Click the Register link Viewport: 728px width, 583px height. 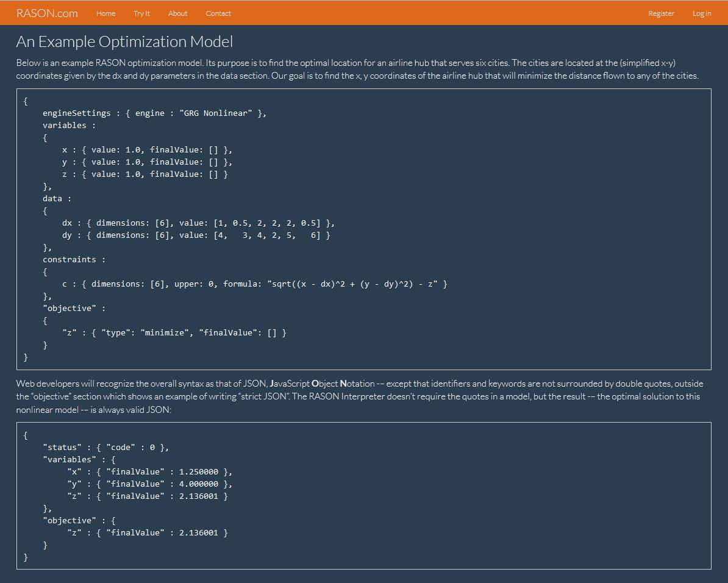661,13
